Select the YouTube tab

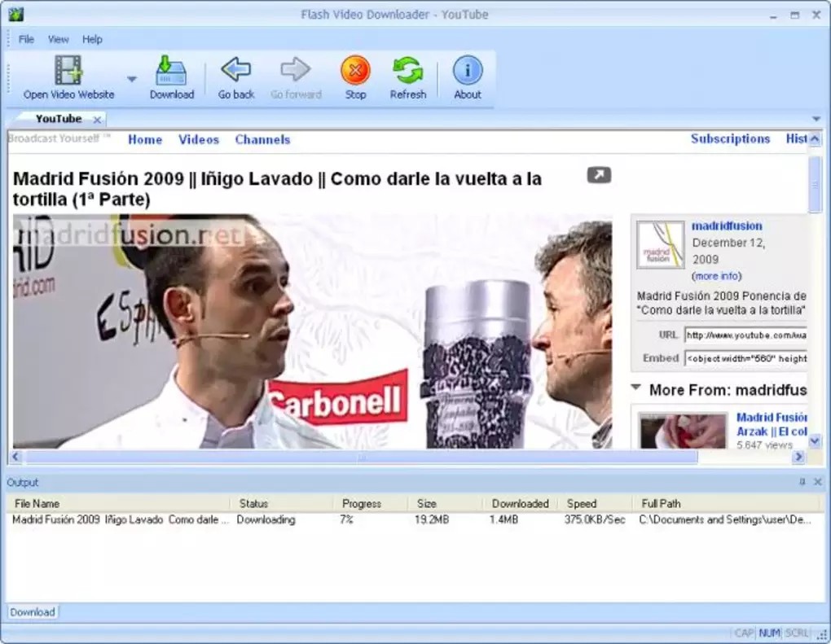[x=59, y=119]
